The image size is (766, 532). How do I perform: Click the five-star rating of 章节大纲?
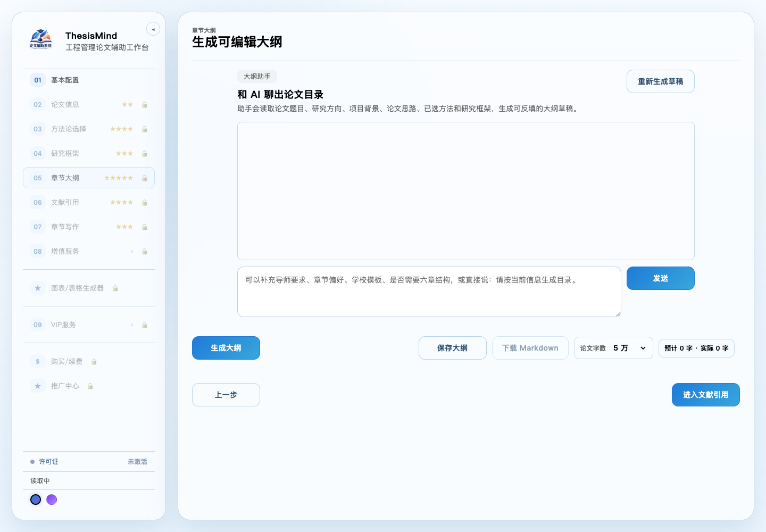coord(119,178)
